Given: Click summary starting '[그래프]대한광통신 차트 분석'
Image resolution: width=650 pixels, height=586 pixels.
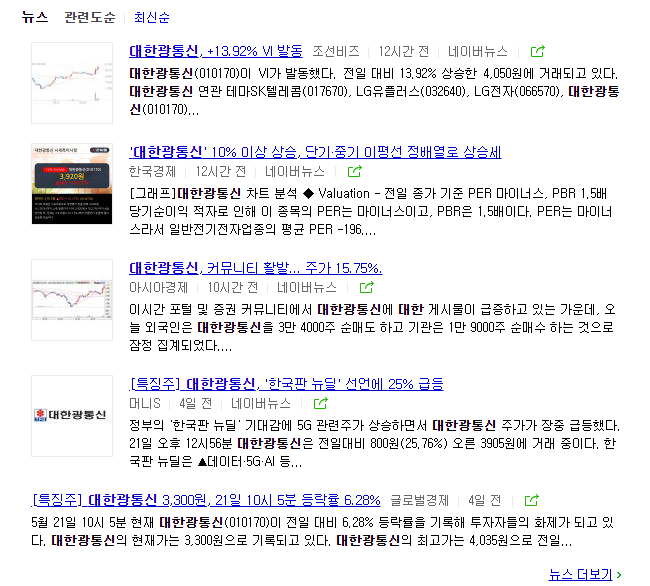Looking at the screenshot, I should [x=371, y=211].
